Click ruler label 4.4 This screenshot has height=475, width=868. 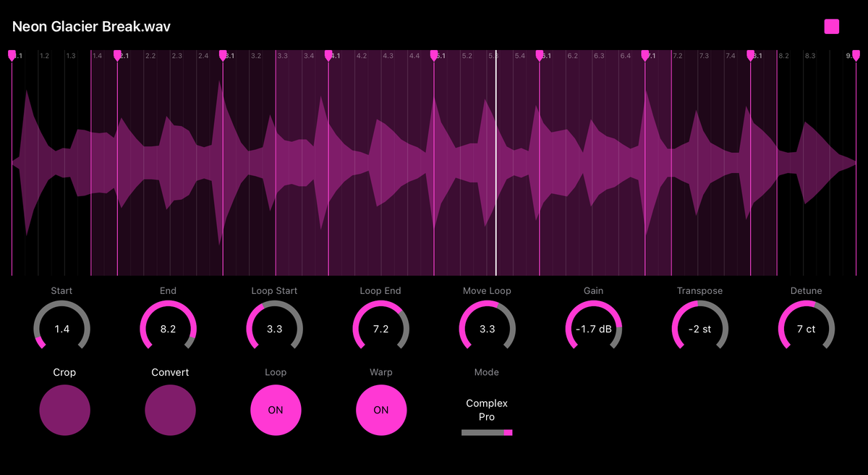pos(414,56)
